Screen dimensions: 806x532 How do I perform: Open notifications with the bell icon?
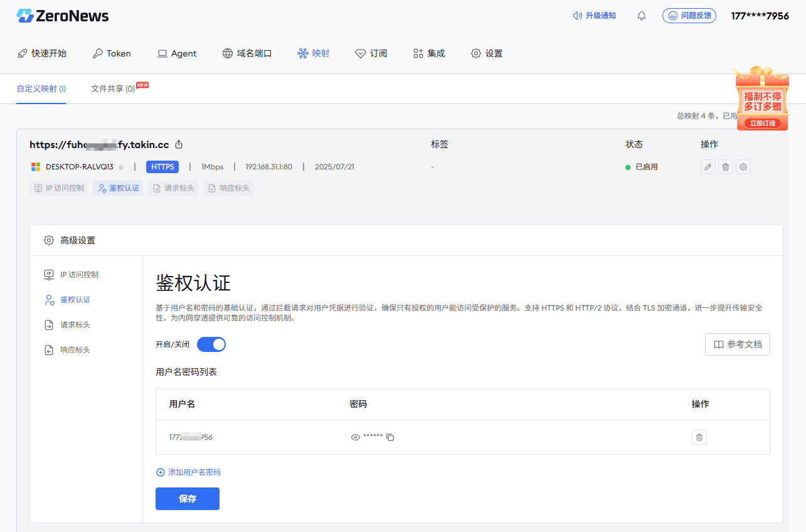click(x=641, y=15)
